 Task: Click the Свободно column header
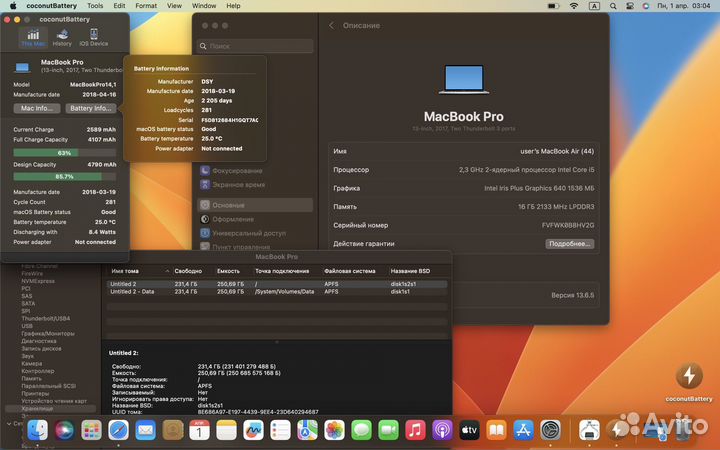tap(188, 271)
